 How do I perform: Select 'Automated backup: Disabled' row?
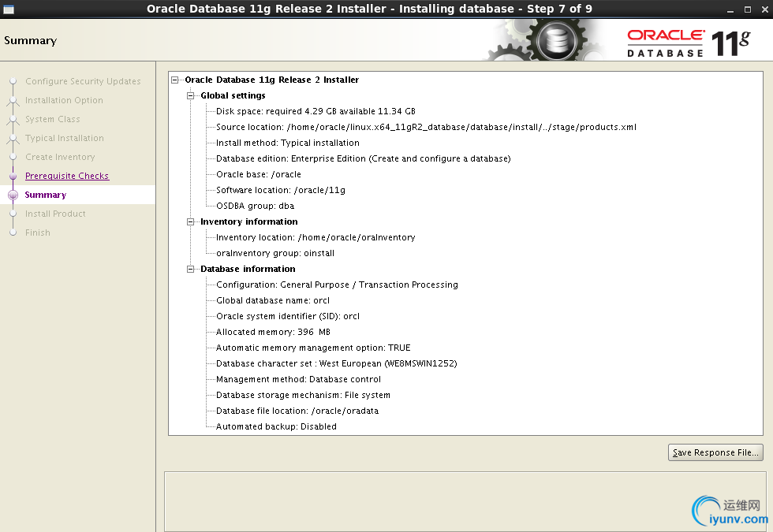[276, 426]
